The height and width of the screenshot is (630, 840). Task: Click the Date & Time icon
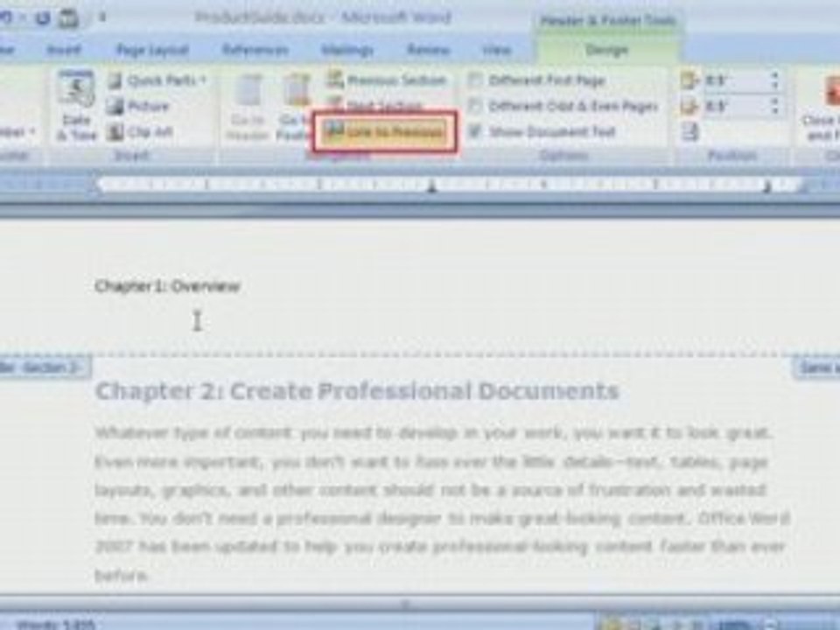(x=77, y=106)
